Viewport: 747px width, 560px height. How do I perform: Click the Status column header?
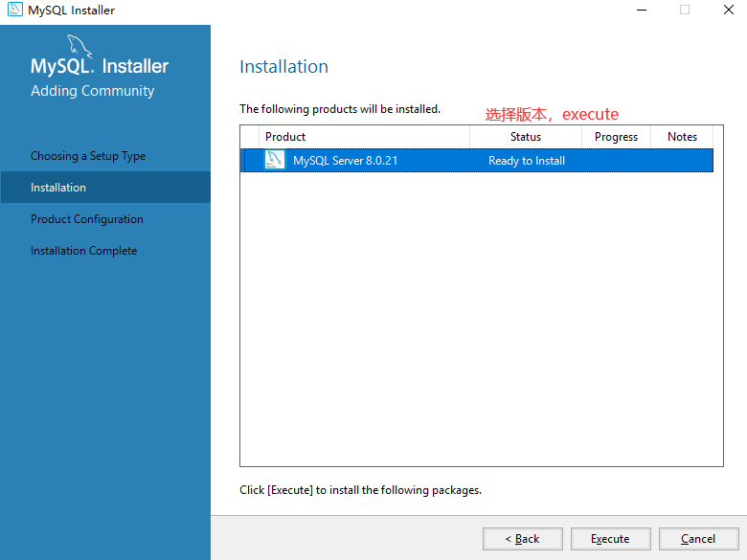(x=526, y=137)
